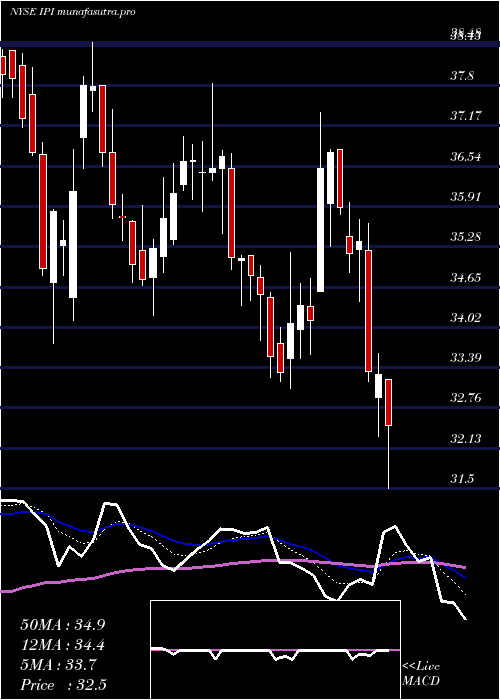Click the 12MA : 34.4 readout
The width and height of the screenshot is (500, 700).
pyautogui.click(x=63, y=645)
